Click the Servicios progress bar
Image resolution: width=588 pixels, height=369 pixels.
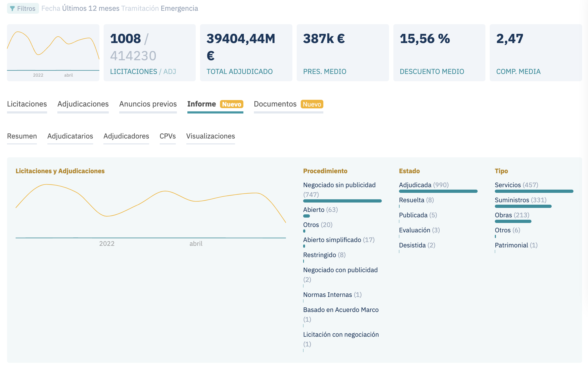tap(534, 191)
